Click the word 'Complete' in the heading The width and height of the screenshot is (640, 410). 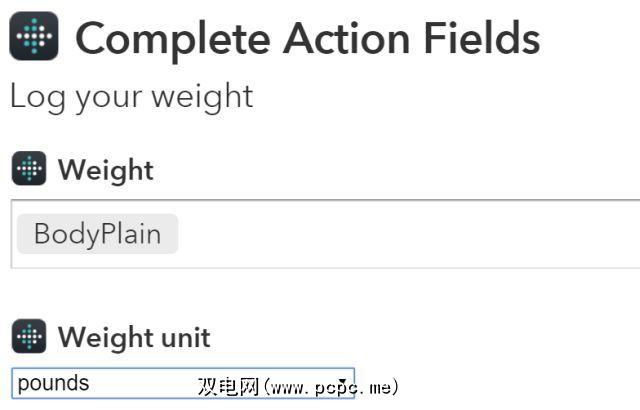tap(173, 38)
